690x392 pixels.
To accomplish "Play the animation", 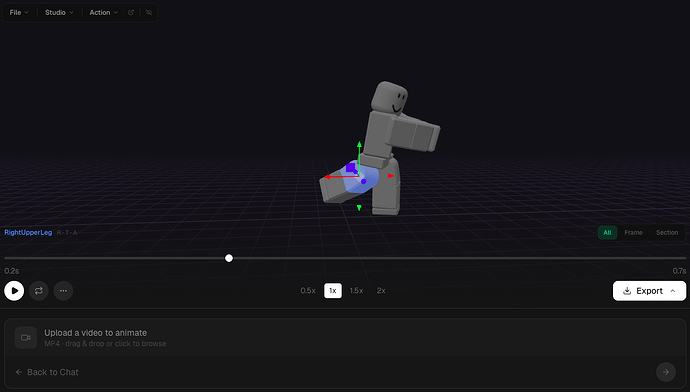I will pos(14,291).
